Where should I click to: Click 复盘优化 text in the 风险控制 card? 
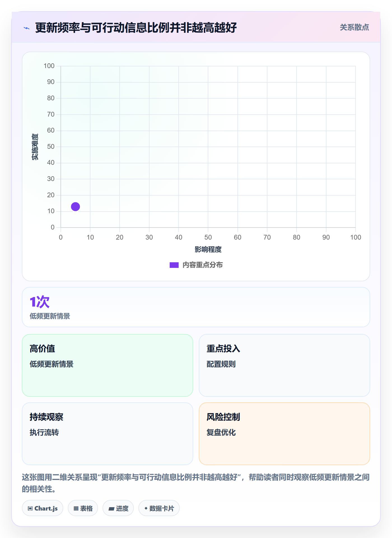pyautogui.click(x=221, y=433)
